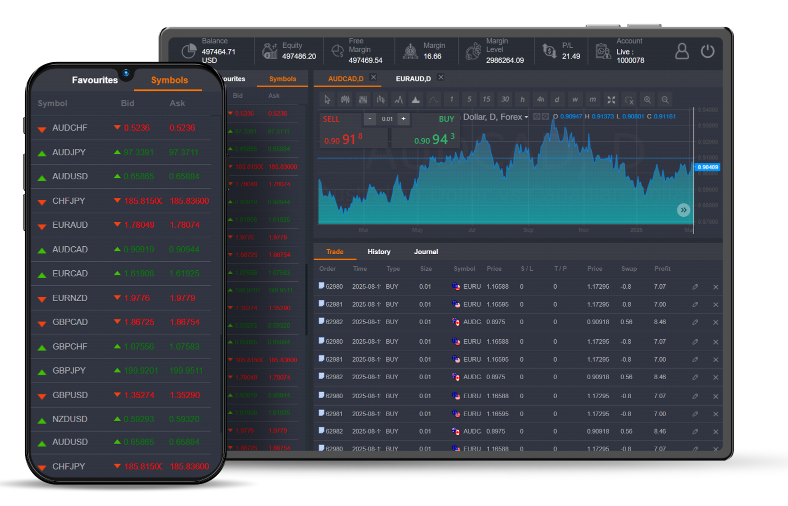Viewport: 788px width, 506px height.
Task: Zoom out on the chart
Action: [x=665, y=99]
